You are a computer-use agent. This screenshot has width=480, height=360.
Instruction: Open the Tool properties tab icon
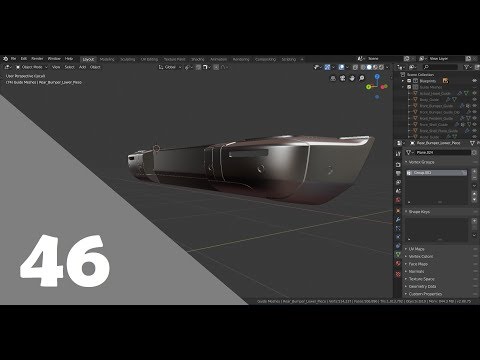point(398,154)
